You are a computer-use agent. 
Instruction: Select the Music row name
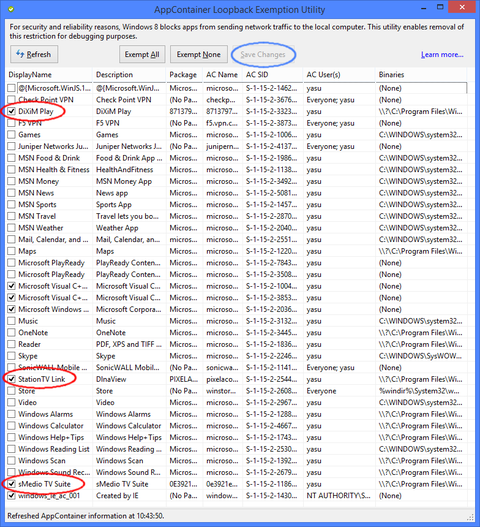(x=28, y=321)
